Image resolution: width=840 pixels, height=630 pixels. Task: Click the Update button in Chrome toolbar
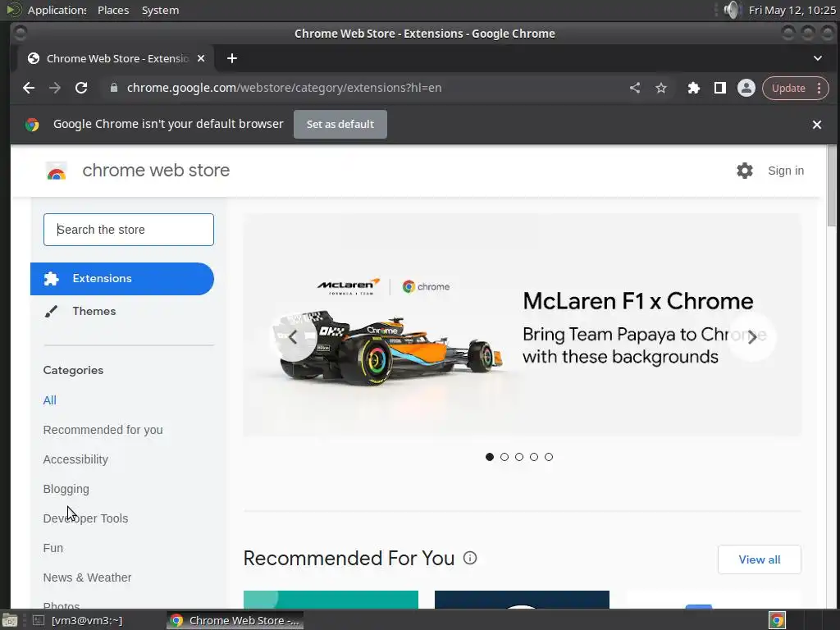pos(788,89)
